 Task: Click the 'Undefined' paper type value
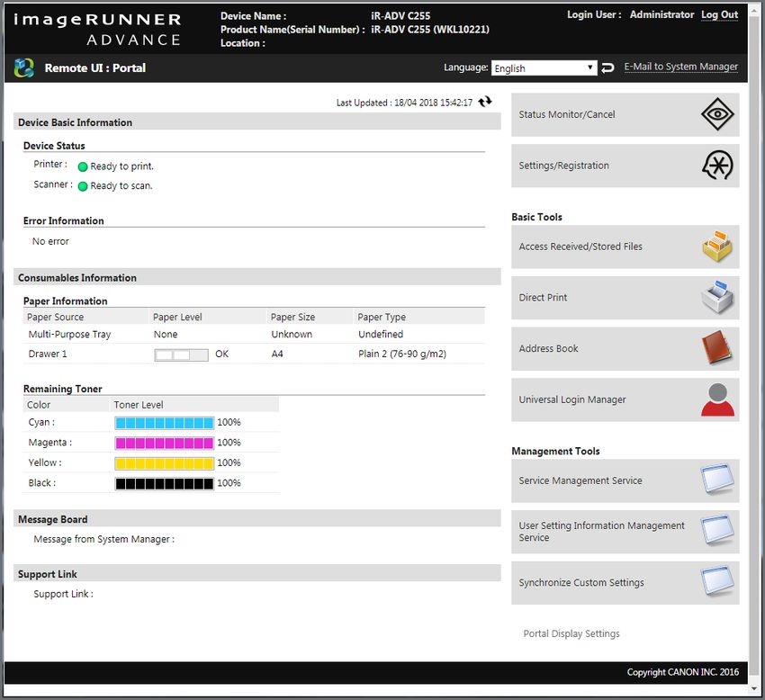tap(381, 334)
